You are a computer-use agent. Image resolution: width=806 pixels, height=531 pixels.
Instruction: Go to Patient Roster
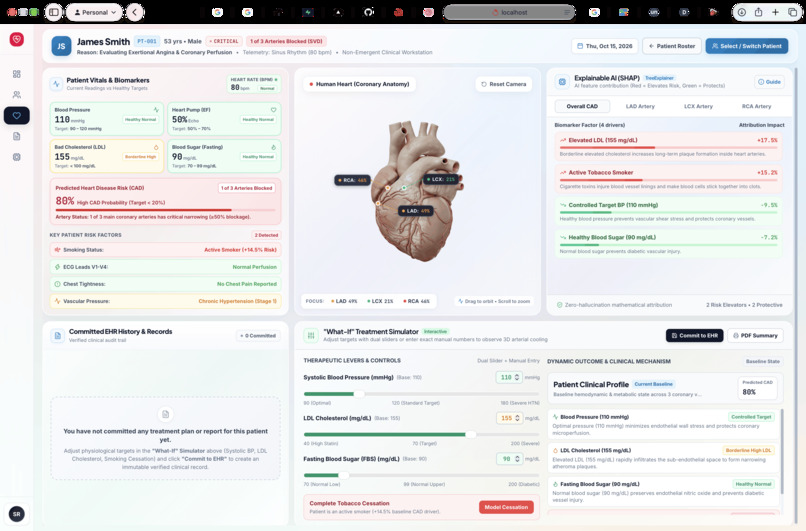click(x=672, y=46)
